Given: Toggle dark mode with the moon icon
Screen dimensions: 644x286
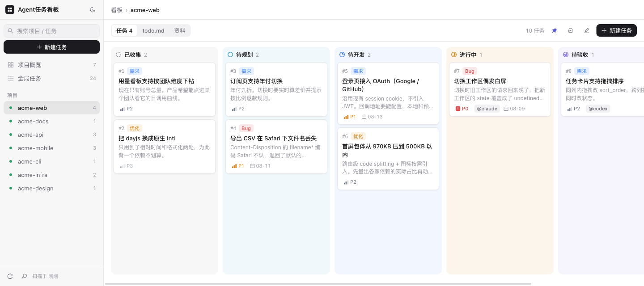Looking at the screenshot, I should (x=93, y=10).
